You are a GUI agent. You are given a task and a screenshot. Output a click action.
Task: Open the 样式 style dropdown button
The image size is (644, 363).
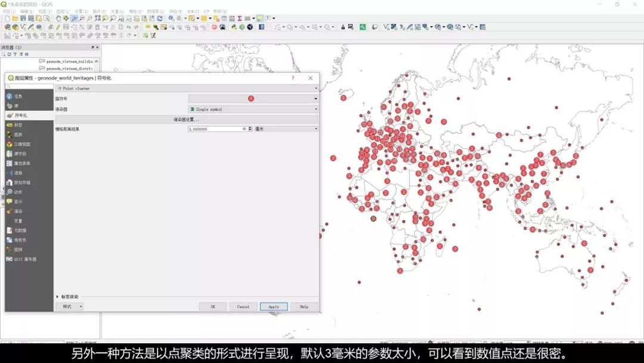(69, 307)
